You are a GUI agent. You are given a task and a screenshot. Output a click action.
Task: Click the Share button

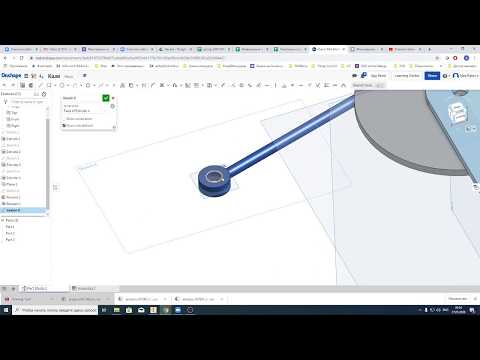click(432, 76)
